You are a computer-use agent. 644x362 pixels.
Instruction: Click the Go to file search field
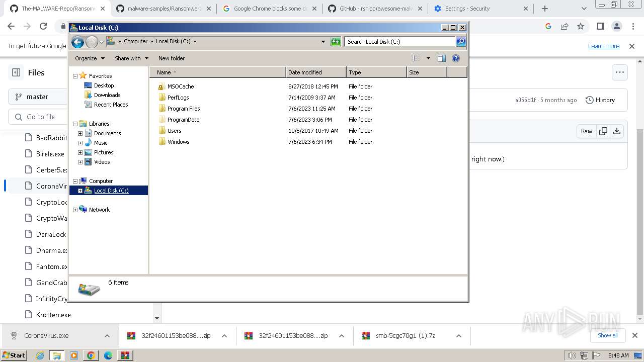coord(38,117)
